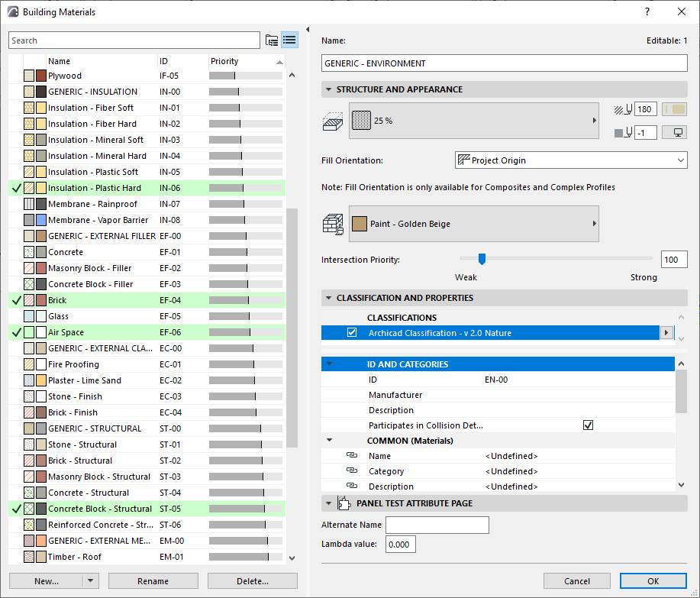Switch to folder tree view icon
This screenshot has height=598, width=700.
272,40
